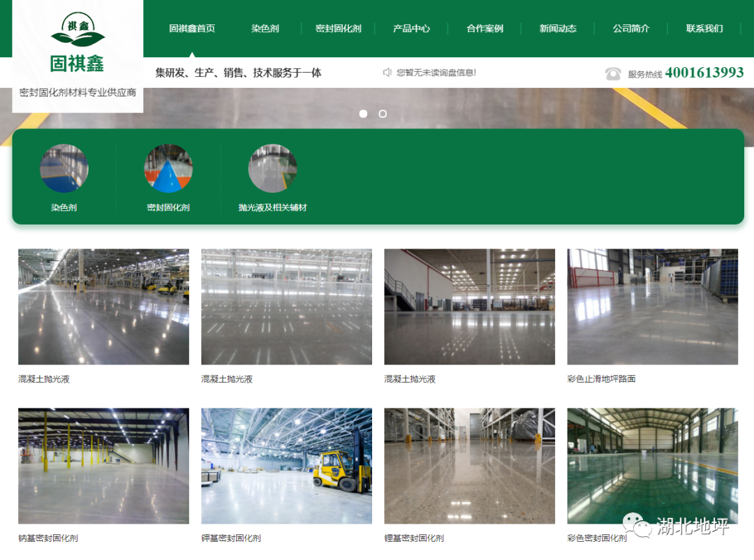Click the telephone hotline icon
Screen dimensions: 754x560
click(x=613, y=73)
